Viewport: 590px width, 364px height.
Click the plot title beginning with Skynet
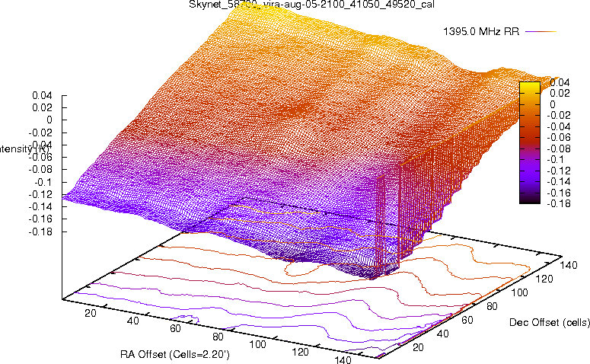coord(311,5)
